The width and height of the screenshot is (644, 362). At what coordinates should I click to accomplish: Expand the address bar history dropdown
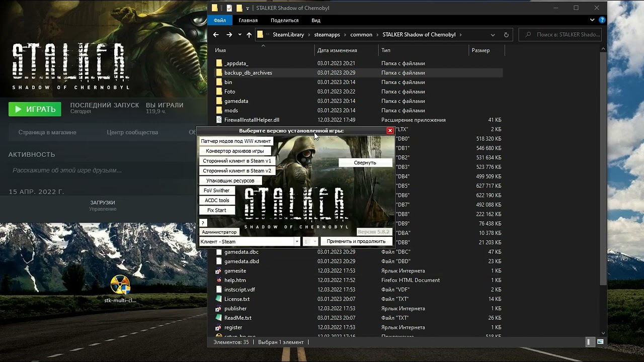(x=493, y=35)
